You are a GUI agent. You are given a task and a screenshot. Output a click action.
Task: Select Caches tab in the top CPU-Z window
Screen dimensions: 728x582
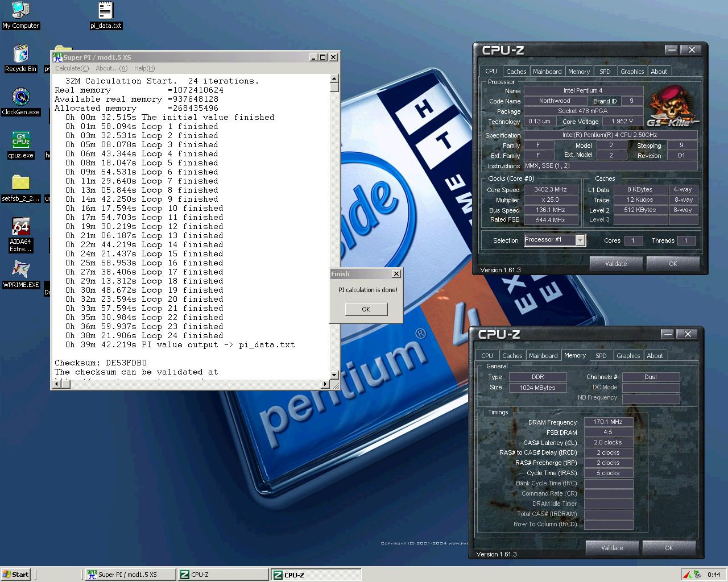pos(516,72)
